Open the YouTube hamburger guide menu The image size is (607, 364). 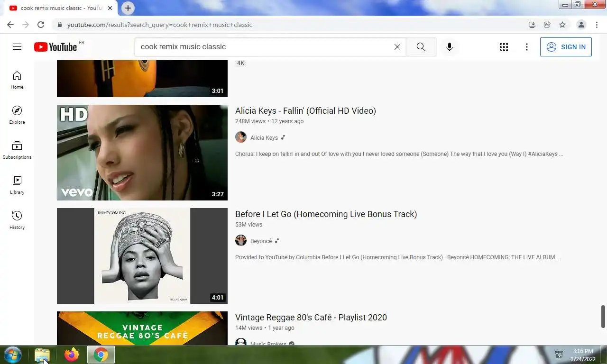click(x=17, y=47)
